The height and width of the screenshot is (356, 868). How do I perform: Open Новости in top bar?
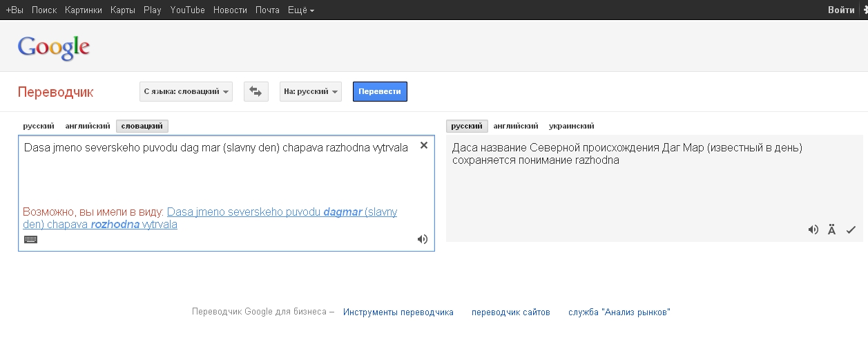pyautogui.click(x=230, y=10)
